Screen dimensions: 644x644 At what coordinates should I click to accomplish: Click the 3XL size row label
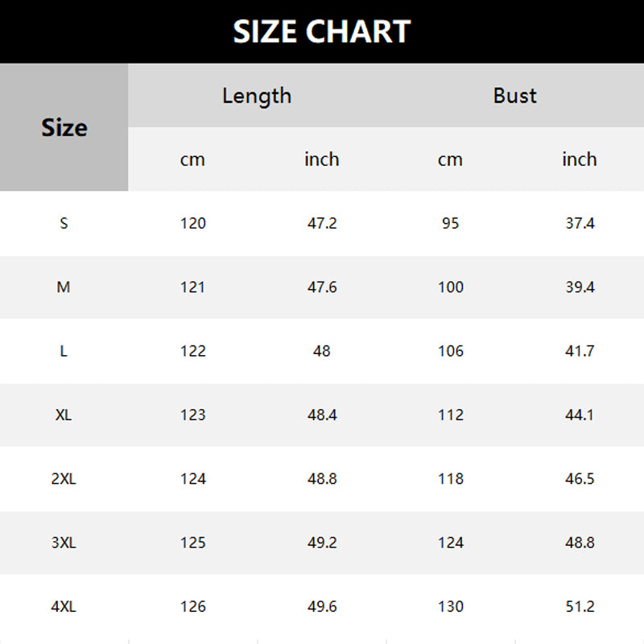pyautogui.click(x=64, y=543)
